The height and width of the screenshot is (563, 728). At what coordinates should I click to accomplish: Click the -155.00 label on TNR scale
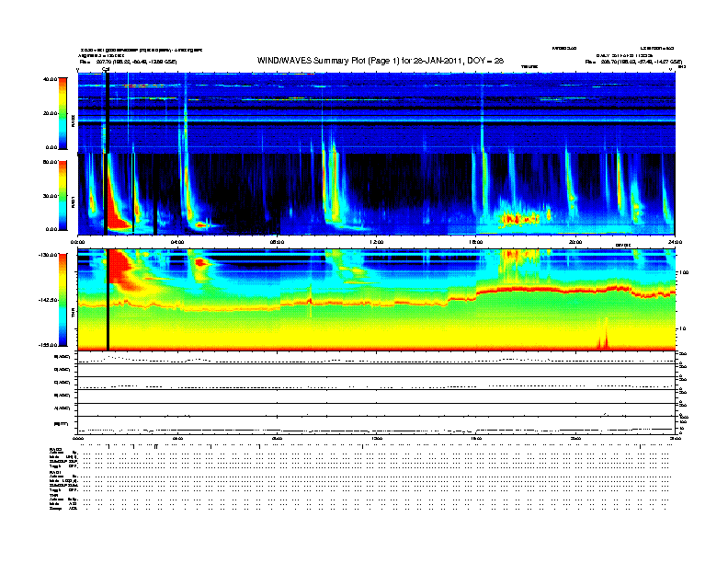(48, 345)
